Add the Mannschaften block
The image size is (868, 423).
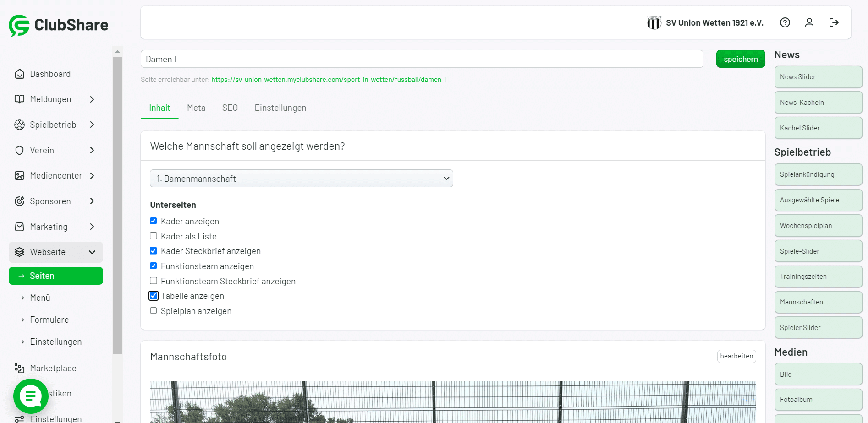(x=818, y=302)
